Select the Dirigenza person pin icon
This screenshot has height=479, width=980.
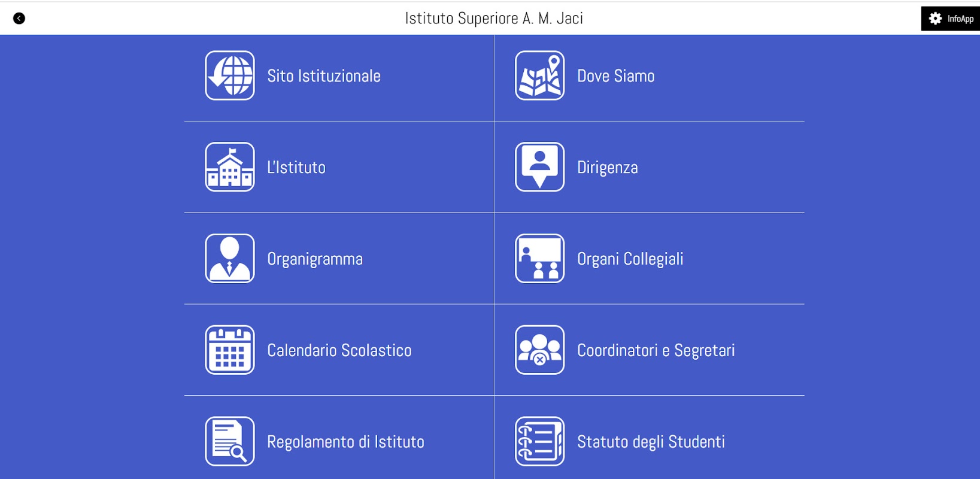tap(539, 167)
